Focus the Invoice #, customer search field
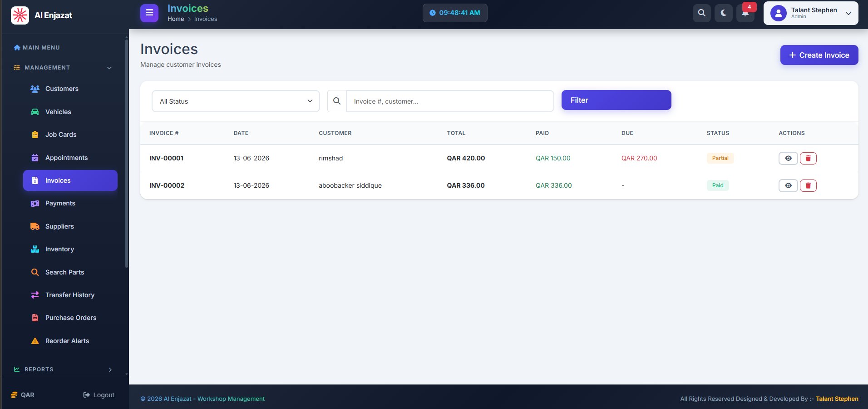Image resolution: width=868 pixels, height=409 pixels. pos(450,101)
